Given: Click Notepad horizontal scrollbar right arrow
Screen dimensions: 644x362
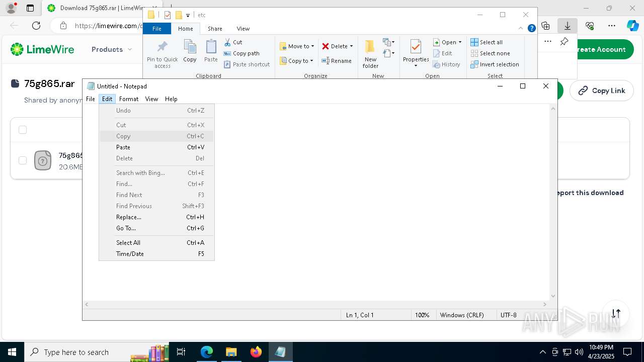Looking at the screenshot, I should coord(545,304).
